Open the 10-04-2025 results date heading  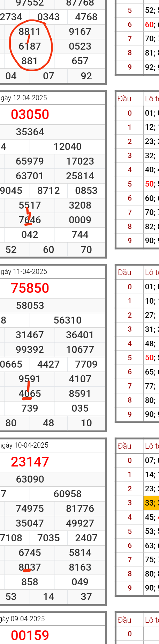point(24,445)
